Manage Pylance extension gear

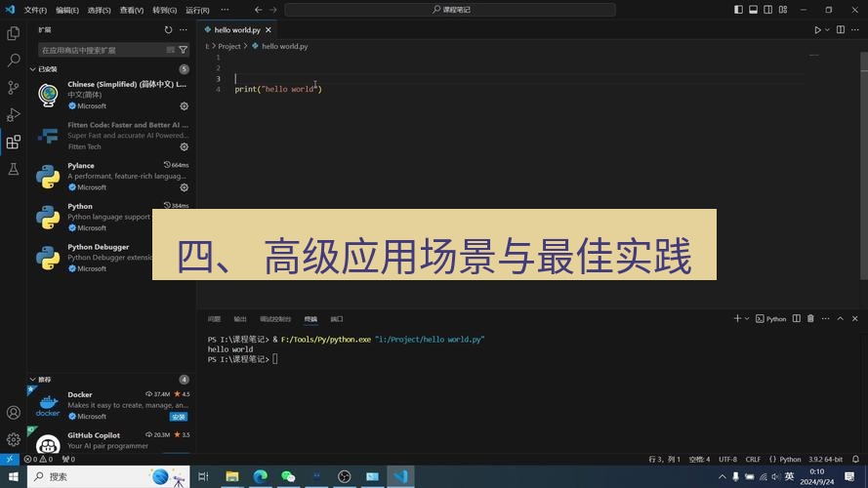(x=185, y=187)
